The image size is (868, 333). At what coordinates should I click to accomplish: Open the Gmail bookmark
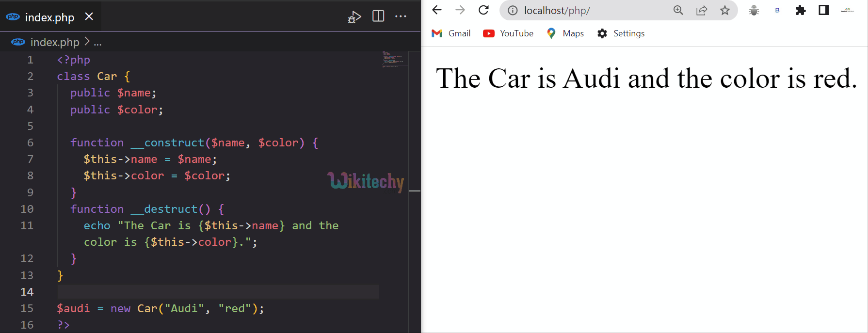(x=451, y=33)
